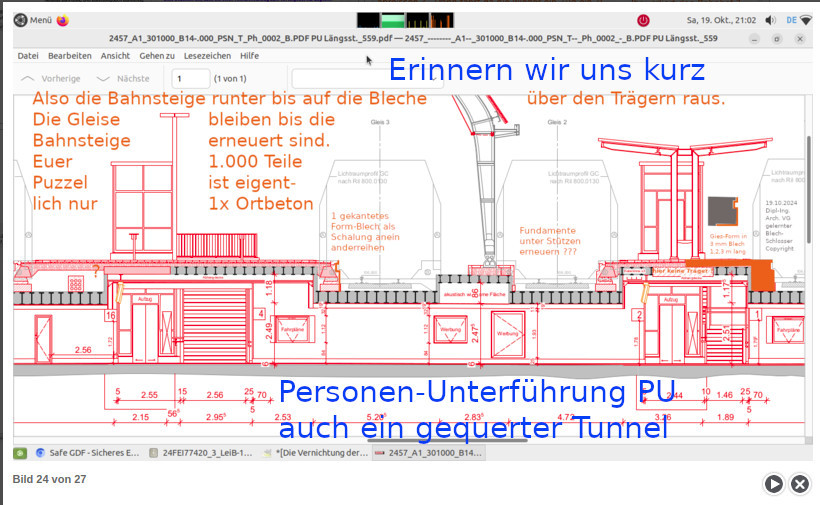Click the system monitor graph applet

[405, 20]
